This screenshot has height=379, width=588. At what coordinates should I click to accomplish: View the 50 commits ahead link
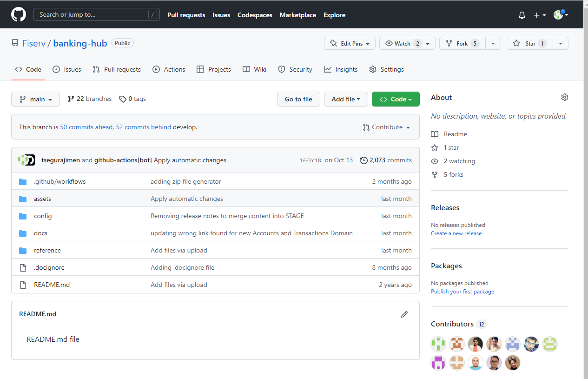86,127
